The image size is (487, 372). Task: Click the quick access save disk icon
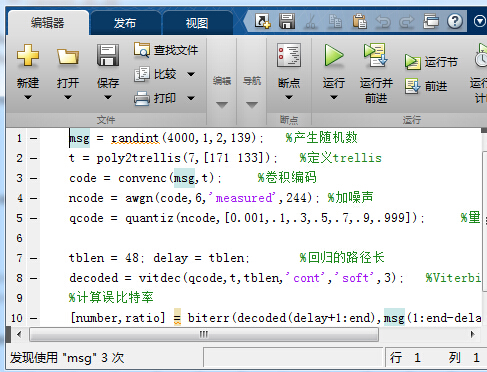287,21
